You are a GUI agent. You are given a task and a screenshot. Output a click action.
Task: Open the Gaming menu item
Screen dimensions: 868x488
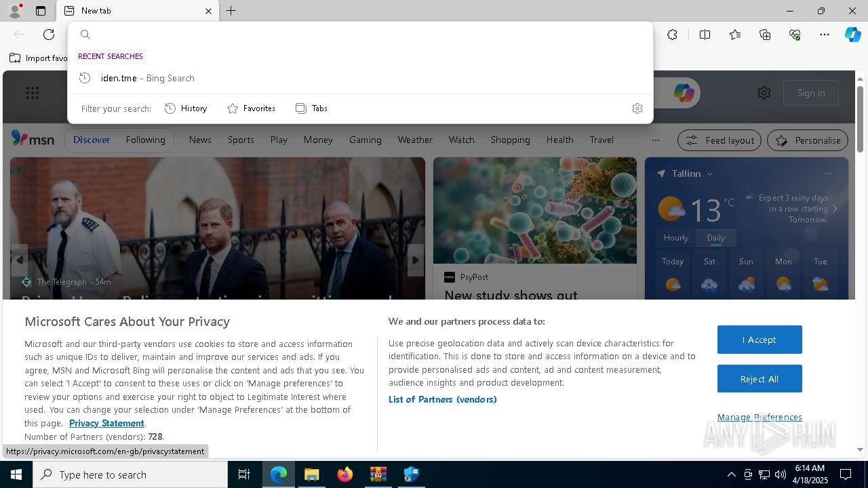click(366, 140)
